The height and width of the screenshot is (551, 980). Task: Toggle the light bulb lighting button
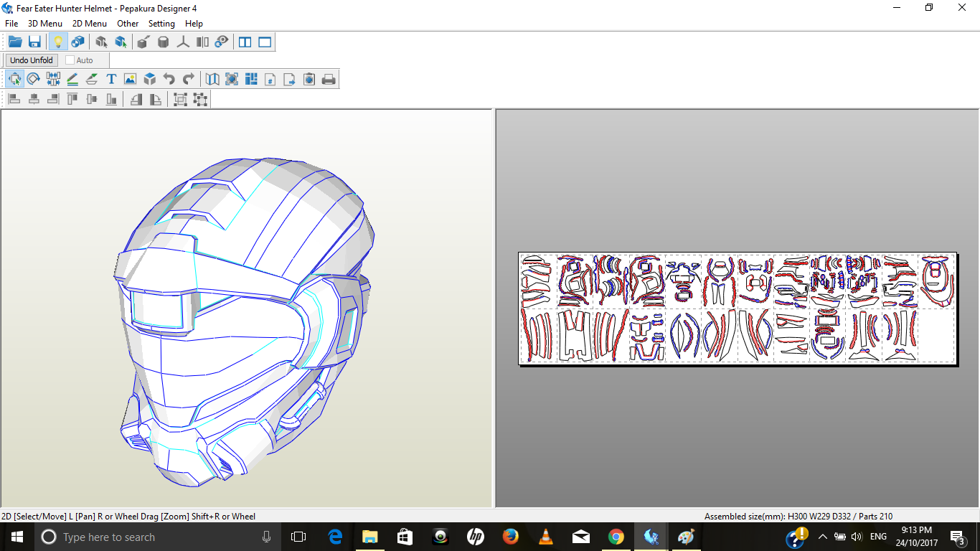[x=58, y=42]
